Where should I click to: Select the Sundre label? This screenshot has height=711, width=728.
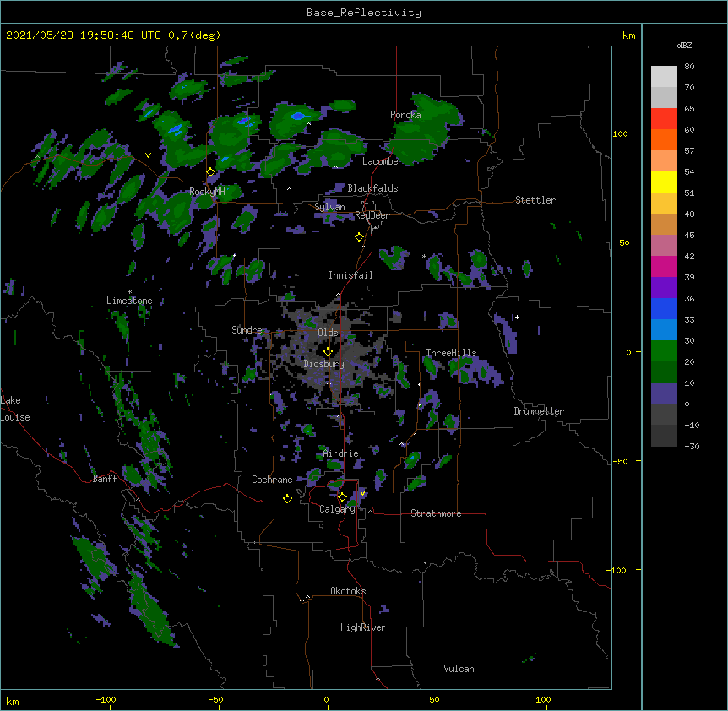[247, 330]
